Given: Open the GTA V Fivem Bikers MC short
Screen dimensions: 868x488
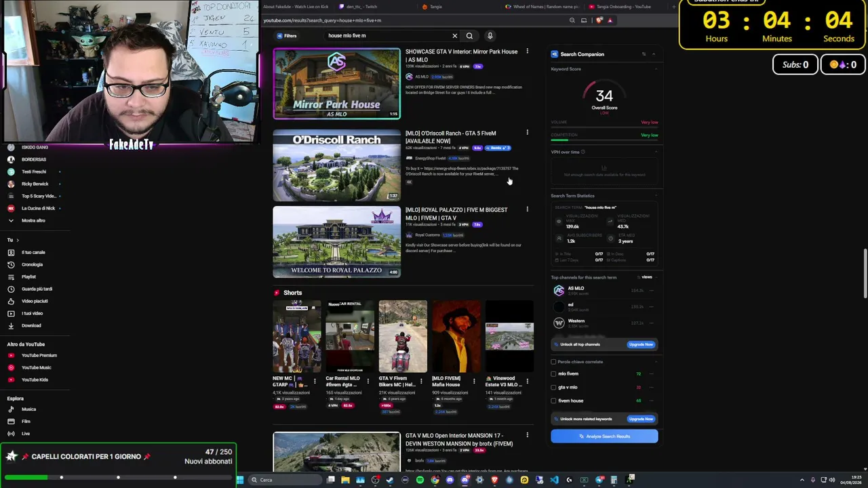Looking at the screenshot, I should [x=403, y=337].
